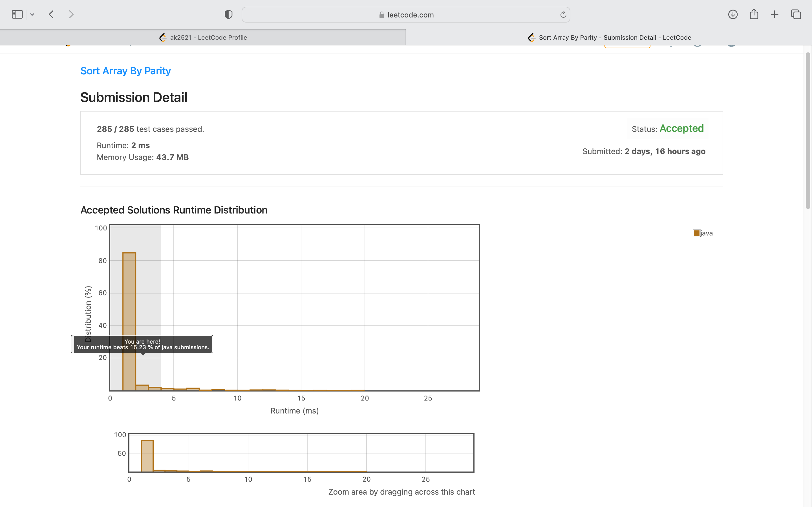The image size is (812, 507).
Task: Click the forward navigation arrow
Action: click(x=71, y=14)
